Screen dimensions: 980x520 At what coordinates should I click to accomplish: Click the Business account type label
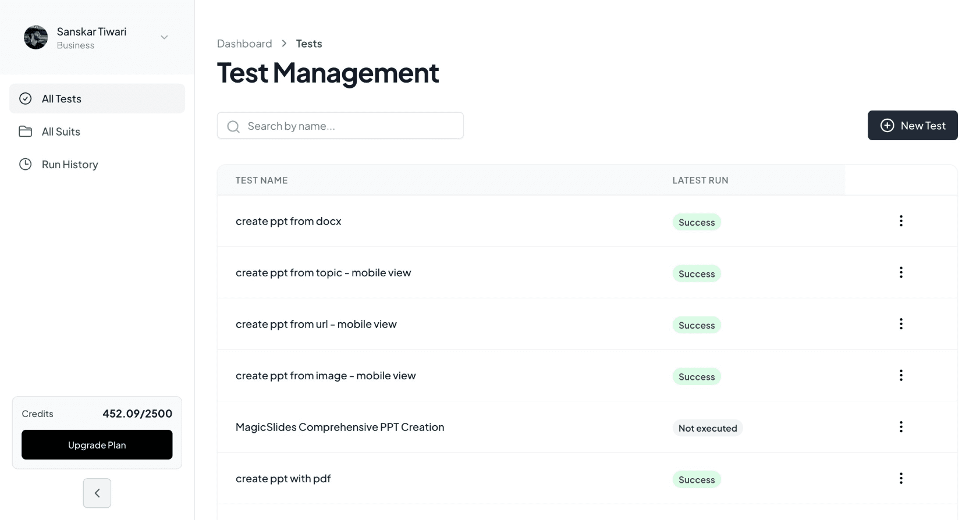coord(76,45)
